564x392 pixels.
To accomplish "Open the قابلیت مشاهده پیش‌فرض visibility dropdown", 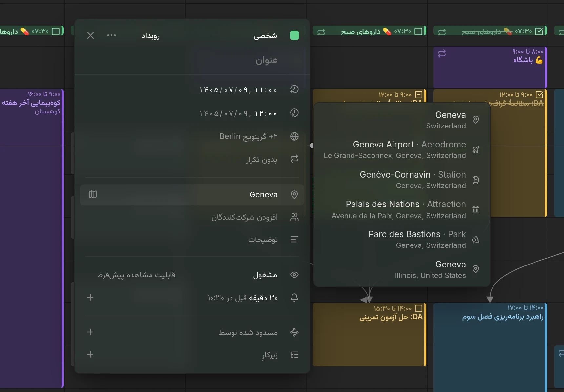I will pos(136,275).
